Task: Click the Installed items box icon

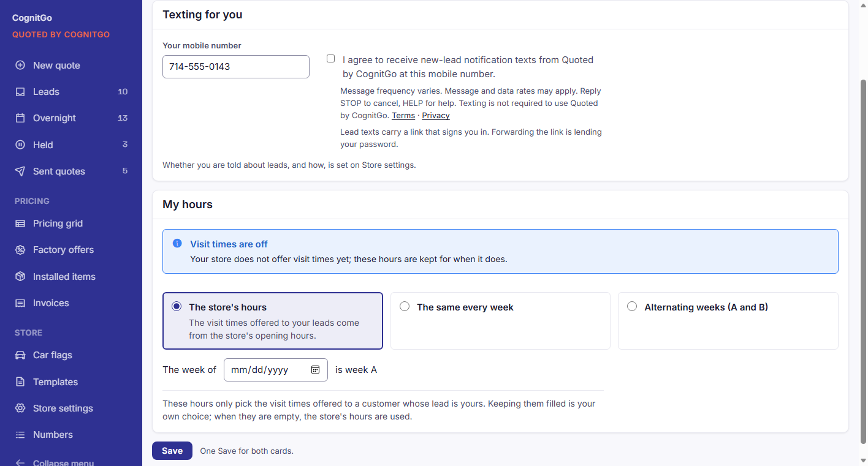Action: (20, 277)
